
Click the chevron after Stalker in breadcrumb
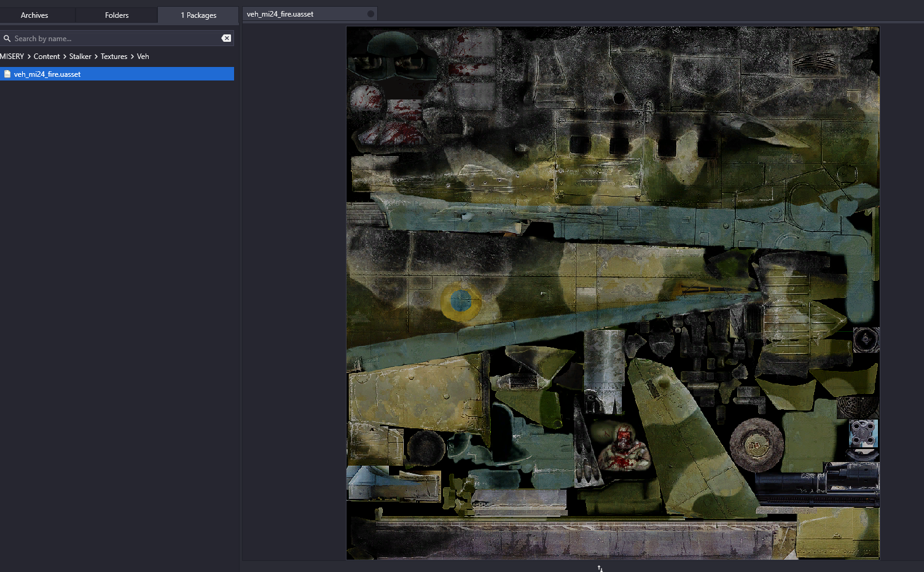(x=96, y=57)
